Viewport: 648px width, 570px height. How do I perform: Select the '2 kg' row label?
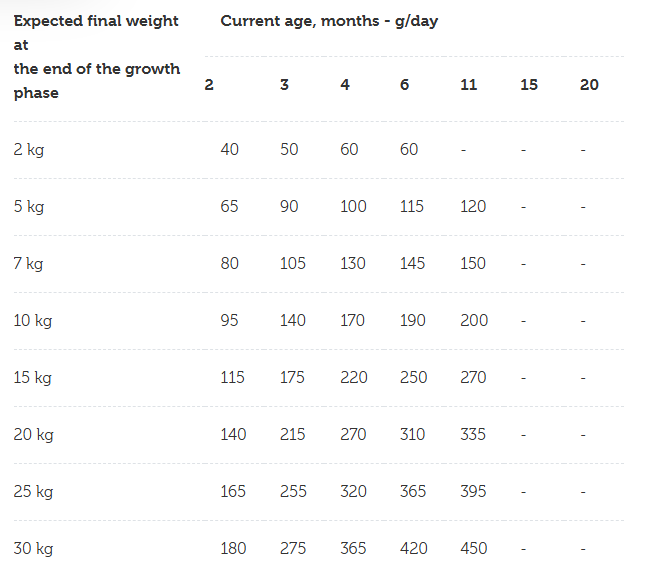coord(29,150)
